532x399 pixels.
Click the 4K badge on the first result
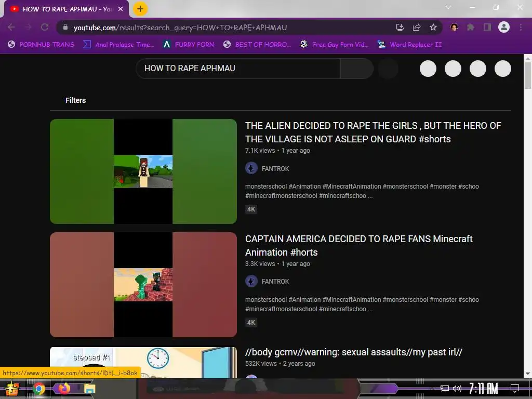tap(251, 209)
